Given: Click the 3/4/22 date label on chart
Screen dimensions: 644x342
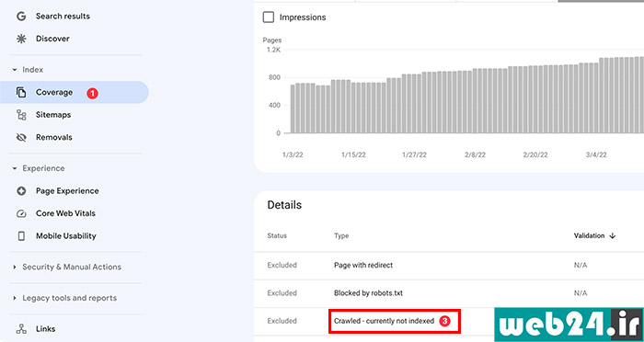Looking at the screenshot, I should click(596, 155).
